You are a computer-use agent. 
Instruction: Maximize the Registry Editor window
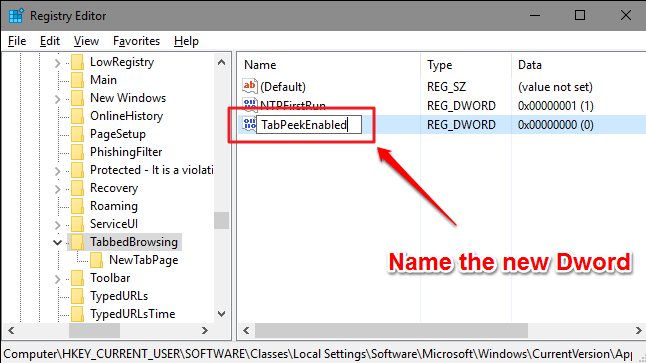(x=580, y=16)
